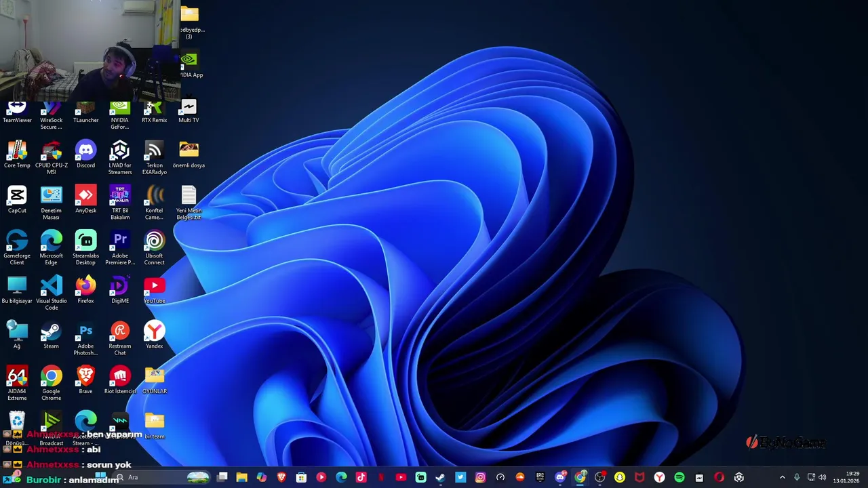The height and width of the screenshot is (488, 868).
Task: Select the Ağ network icon
Action: tap(17, 335)
